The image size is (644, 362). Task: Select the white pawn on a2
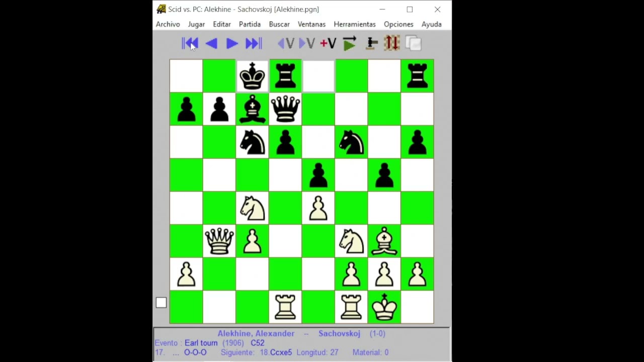tap(186, 275)
